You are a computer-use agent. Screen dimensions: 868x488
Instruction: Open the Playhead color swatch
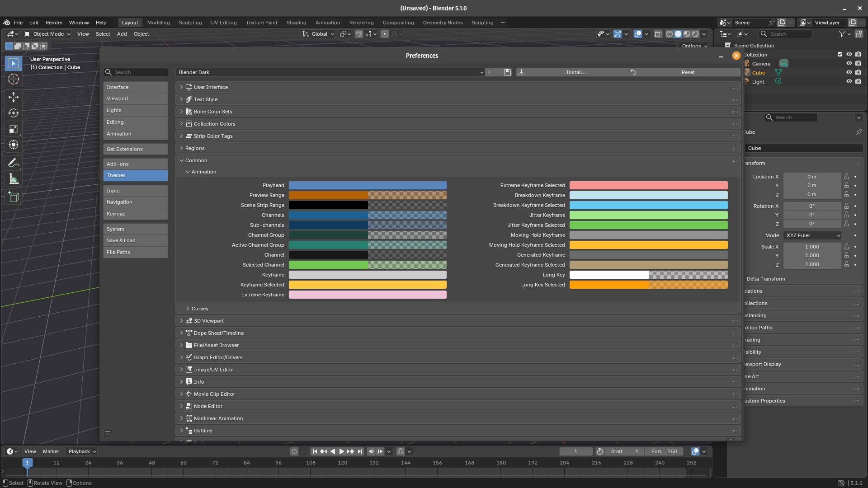coord(367,185)
